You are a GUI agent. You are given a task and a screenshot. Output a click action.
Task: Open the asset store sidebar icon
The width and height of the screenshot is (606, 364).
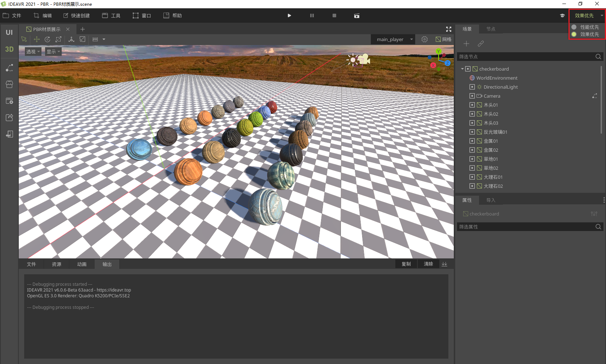pos(9,84)
